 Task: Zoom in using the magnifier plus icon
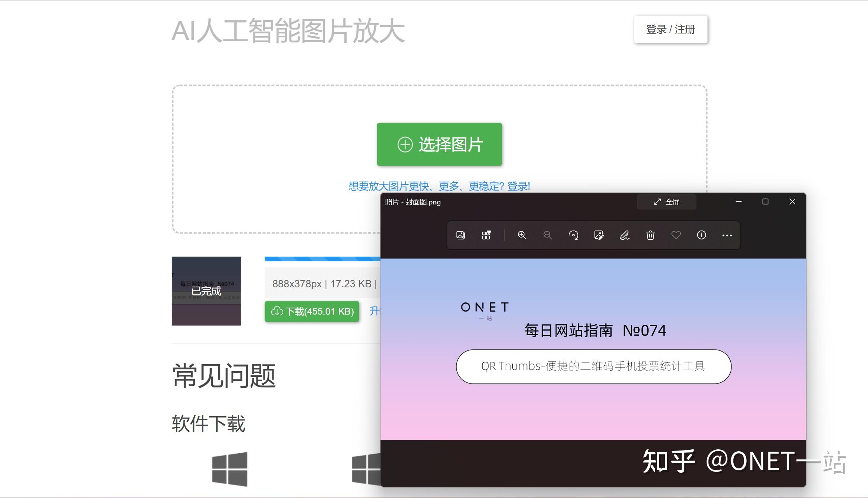point(522,235)
